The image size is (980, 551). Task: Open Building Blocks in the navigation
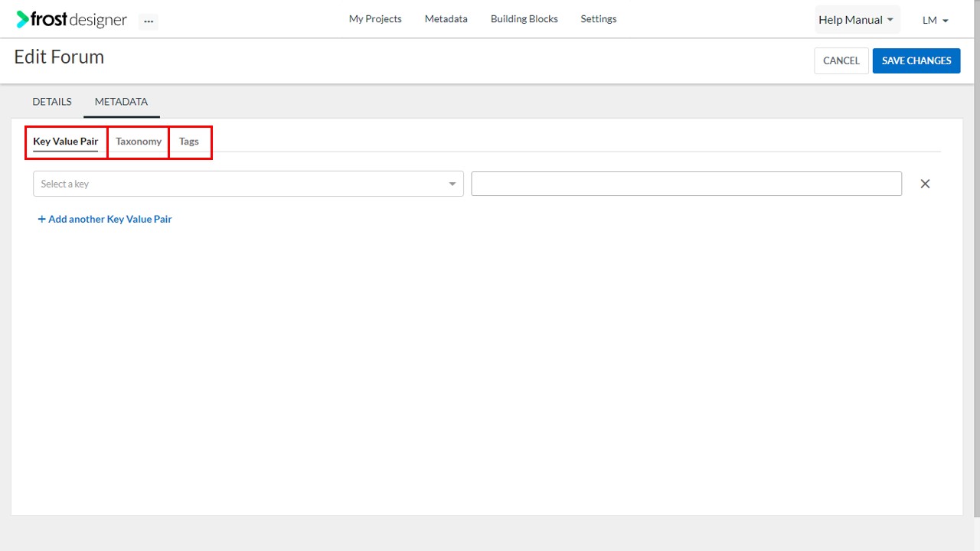click(x=524, y=19)
